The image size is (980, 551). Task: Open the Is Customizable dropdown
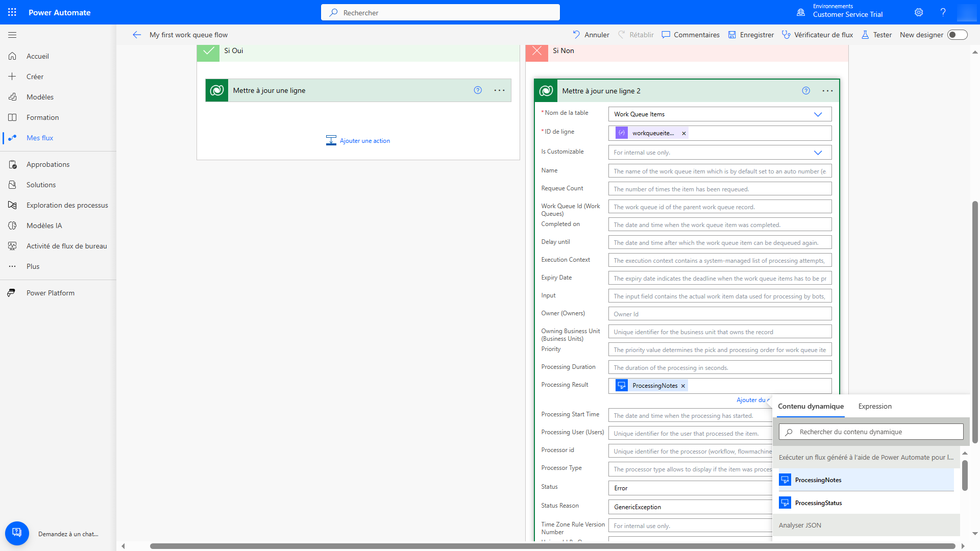point(818,153)
